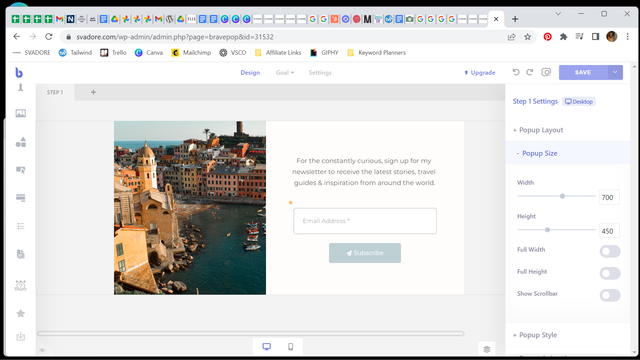Viewport: 640px width, 360px height.
Task: Select the Vernazza harbor image in popup
Action: pos(190,208)
